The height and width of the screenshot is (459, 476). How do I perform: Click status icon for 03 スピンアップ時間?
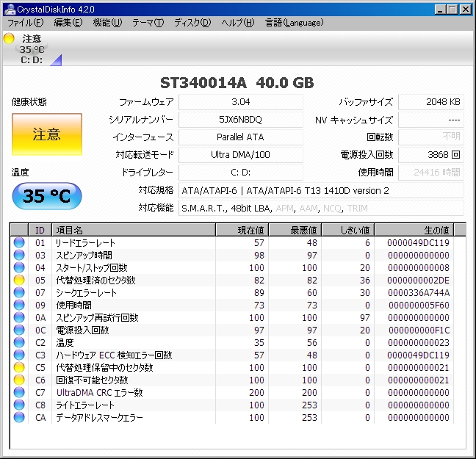19,255
